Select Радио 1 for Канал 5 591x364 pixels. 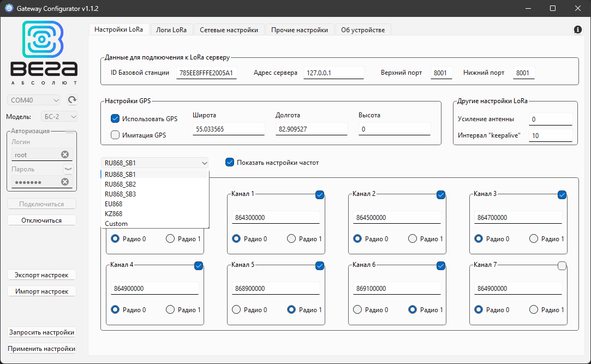(291, 309)
